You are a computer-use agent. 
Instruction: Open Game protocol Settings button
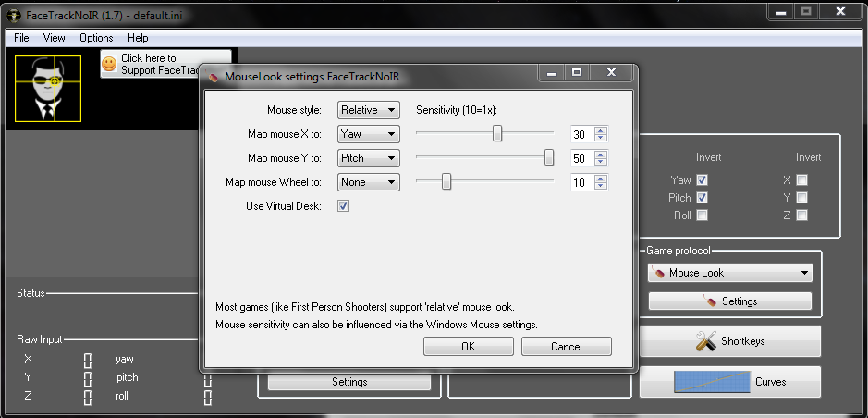[730, 301]
